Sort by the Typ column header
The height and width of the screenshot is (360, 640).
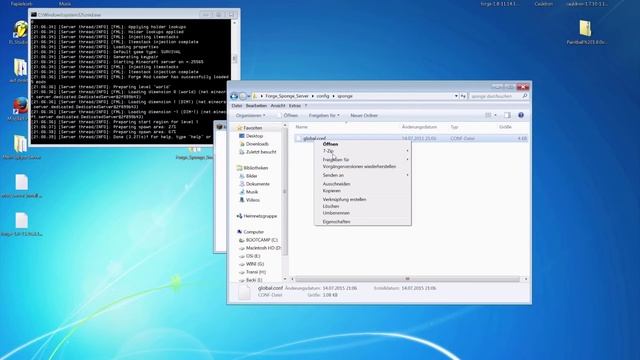coord(454,127)
